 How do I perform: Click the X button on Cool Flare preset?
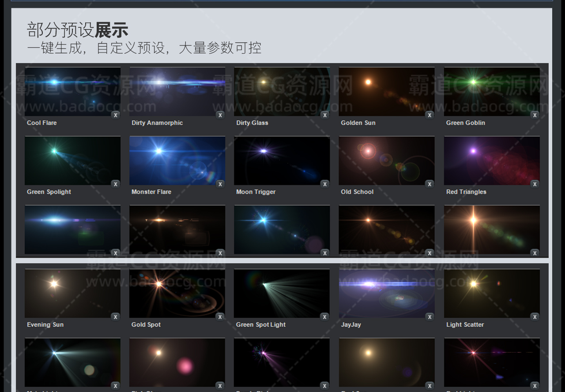coord(116,115)
